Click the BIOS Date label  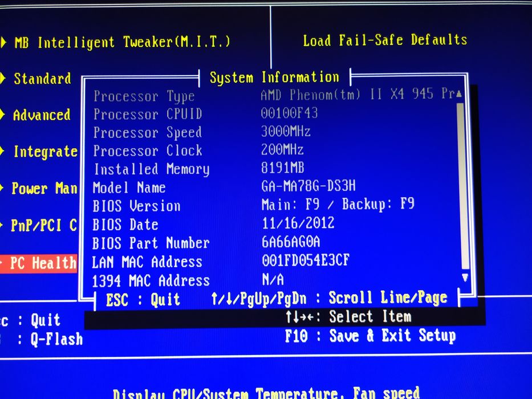click(125, 225)
